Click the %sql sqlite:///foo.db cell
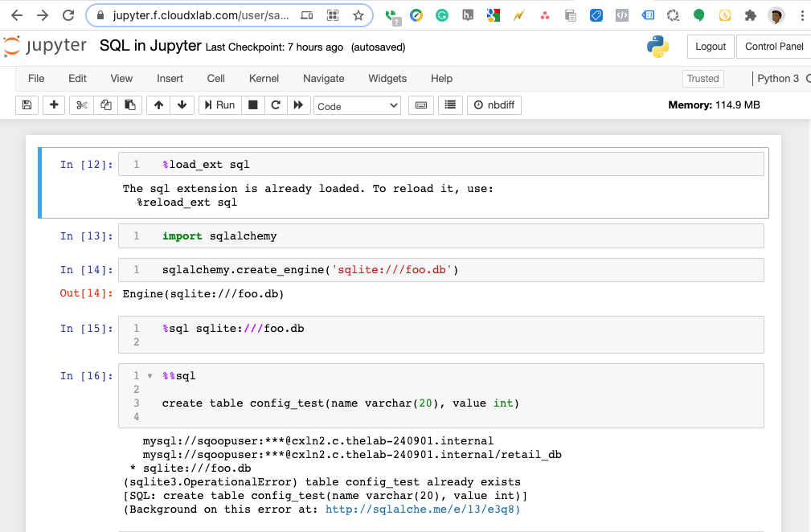 click(440, 334)
